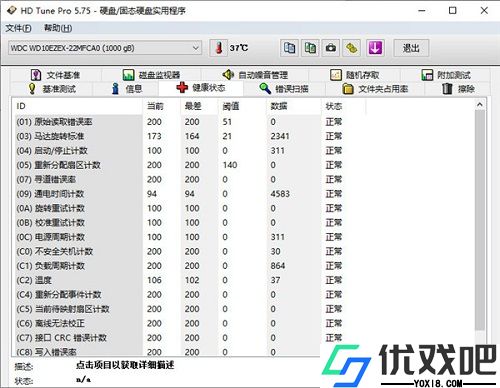Click the 数据 column header
The width and height of the screenshot is (500, 388).
click(x=294, y=106)
